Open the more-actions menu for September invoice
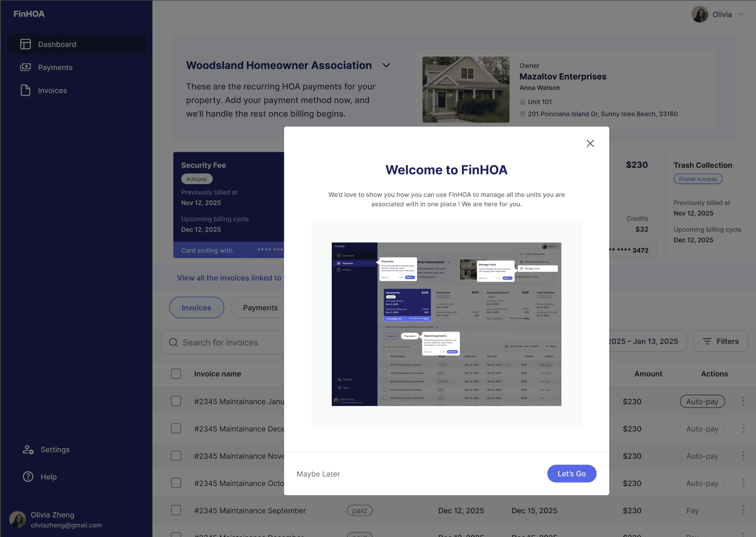756x537 pixels. (743, 510)
